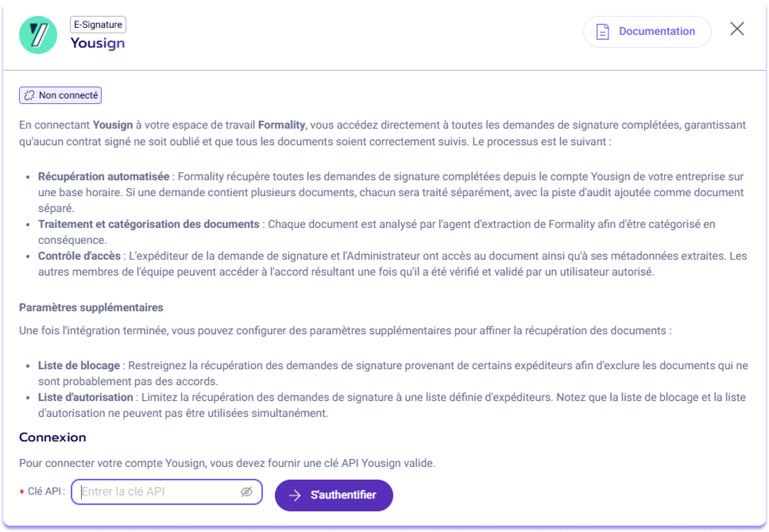Click the Yousign green logo icon
Viewport: 769px width, 532px height.
(38, 35)
